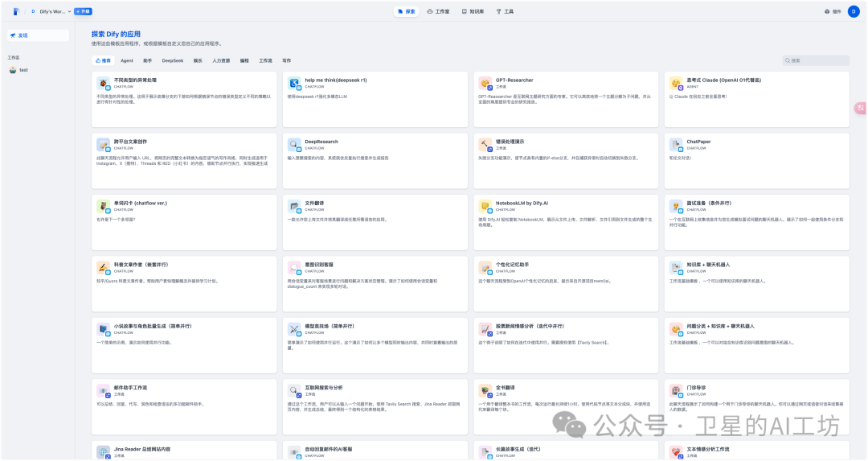This screenshot has height=461, width=868.
Task: Click the 小说故事与角色批量生成 book icon
Action: click(104, 330)
